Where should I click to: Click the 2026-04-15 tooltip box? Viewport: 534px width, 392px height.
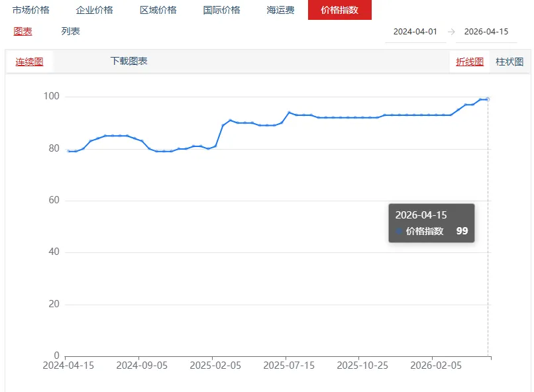tap(431, 223)
